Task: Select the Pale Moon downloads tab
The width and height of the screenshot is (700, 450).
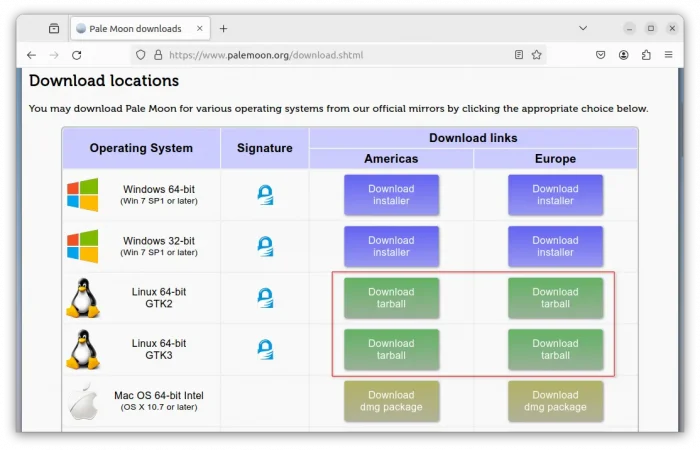Action: tap(135, 29)
